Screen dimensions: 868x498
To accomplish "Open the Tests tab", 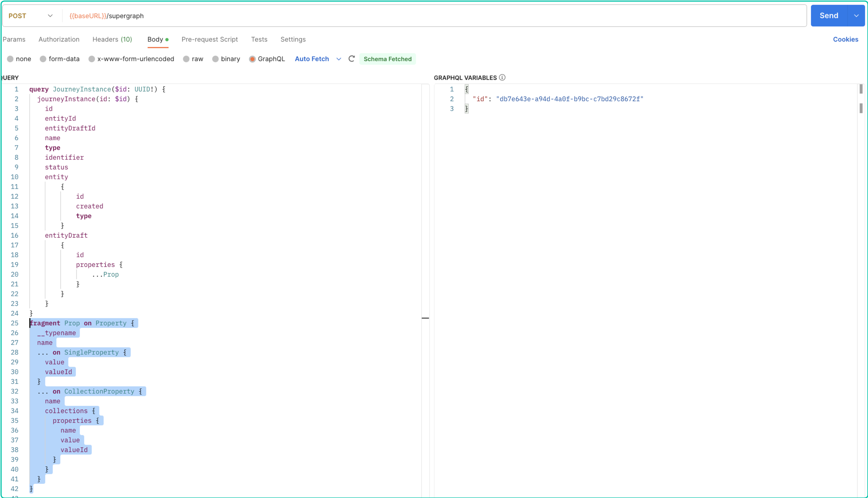I will [x=259, y=39].
